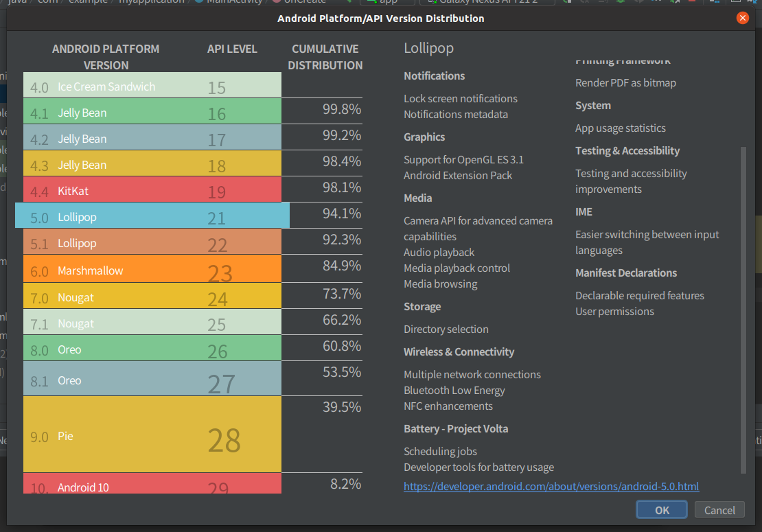This screenshot has height=532, width=762.
Task: Click 'Wireless & Connectivity' heading
Action: point(459,351)
